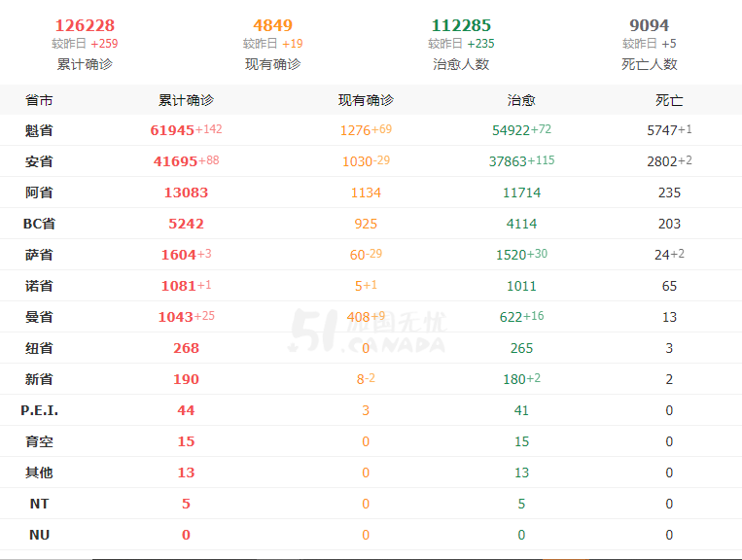Click the 治愈人数 total 112285
The height and width of the screenshot is (560, 742).
coord(461,25)
